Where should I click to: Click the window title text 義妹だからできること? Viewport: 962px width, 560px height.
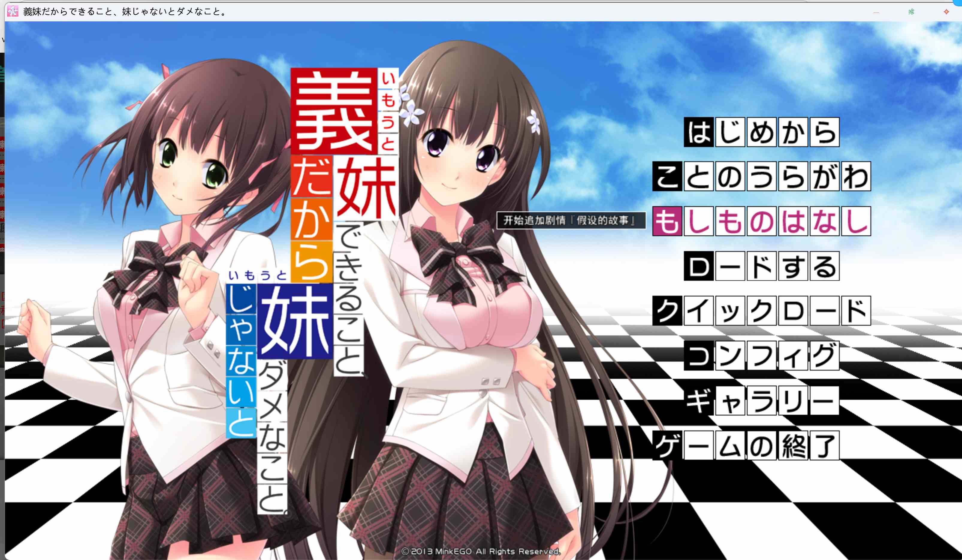(x=124, y=12)
